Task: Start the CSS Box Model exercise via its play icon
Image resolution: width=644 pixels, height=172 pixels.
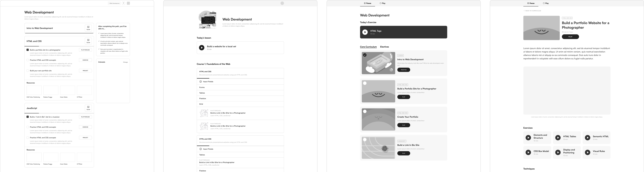Action: click(528, 152)
